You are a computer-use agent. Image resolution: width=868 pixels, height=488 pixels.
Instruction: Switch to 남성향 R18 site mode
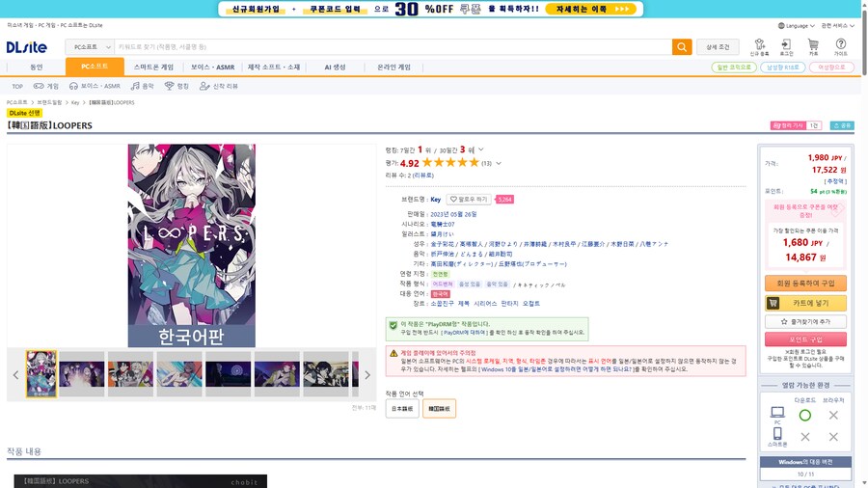783,67
